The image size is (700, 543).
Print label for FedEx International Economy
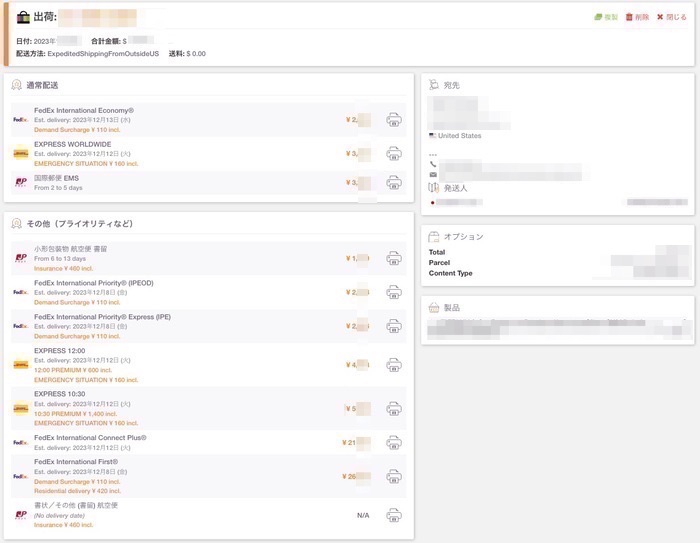pos(394,120)
